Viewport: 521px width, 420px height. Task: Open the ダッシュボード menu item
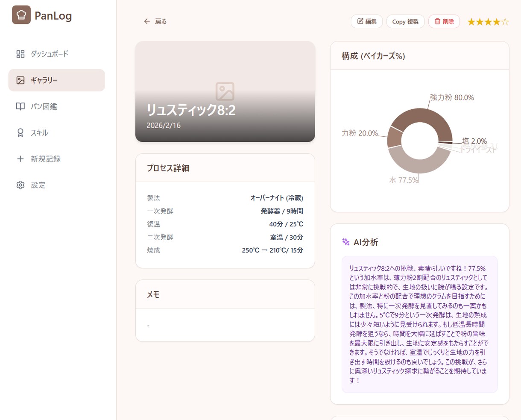(x=56, y=54)
